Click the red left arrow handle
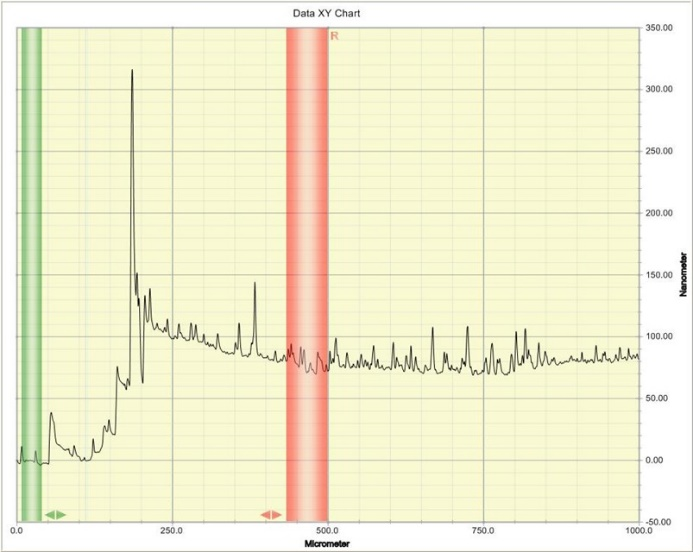Image resolution: width=693 pixels, height=552 pixels. coord(265,514)
